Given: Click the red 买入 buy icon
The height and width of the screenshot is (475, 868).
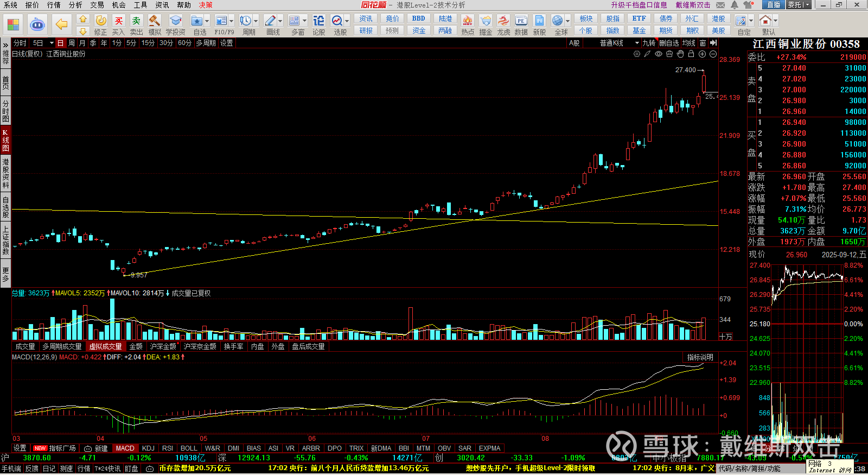Looking at the screenshot, I should point(119,21).
